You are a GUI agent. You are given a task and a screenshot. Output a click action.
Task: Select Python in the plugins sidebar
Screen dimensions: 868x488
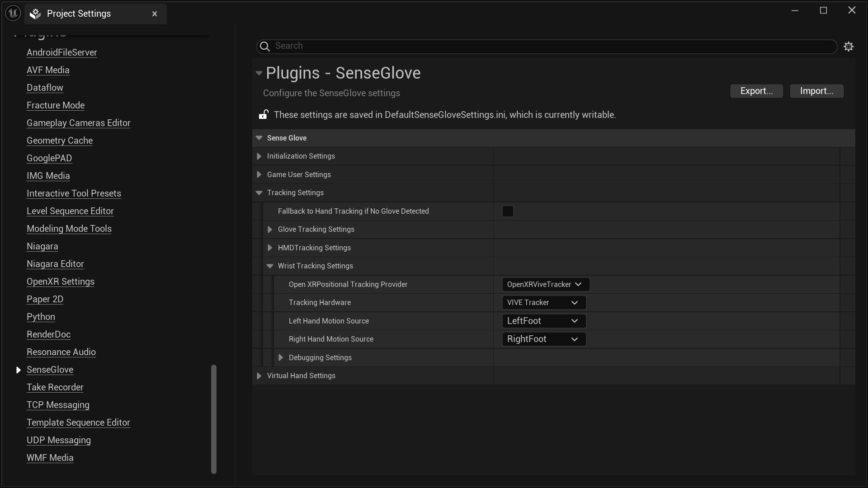(41, 317)
